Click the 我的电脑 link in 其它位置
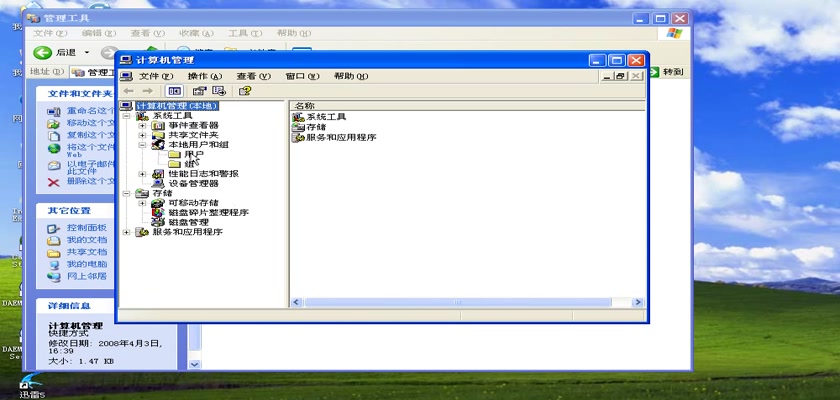This screenshot has height=400, width=840. tap(87, 265)
